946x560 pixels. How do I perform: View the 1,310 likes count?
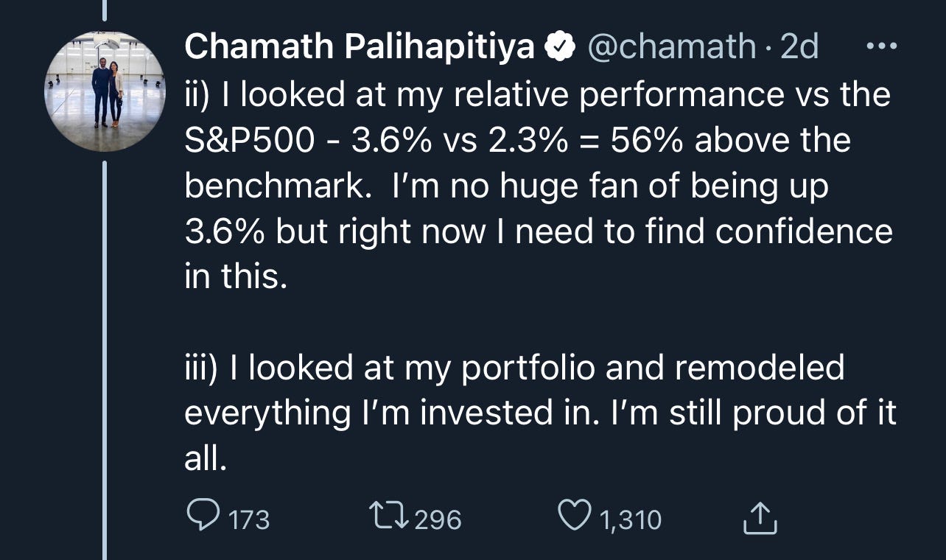click(x=631, y=520)
